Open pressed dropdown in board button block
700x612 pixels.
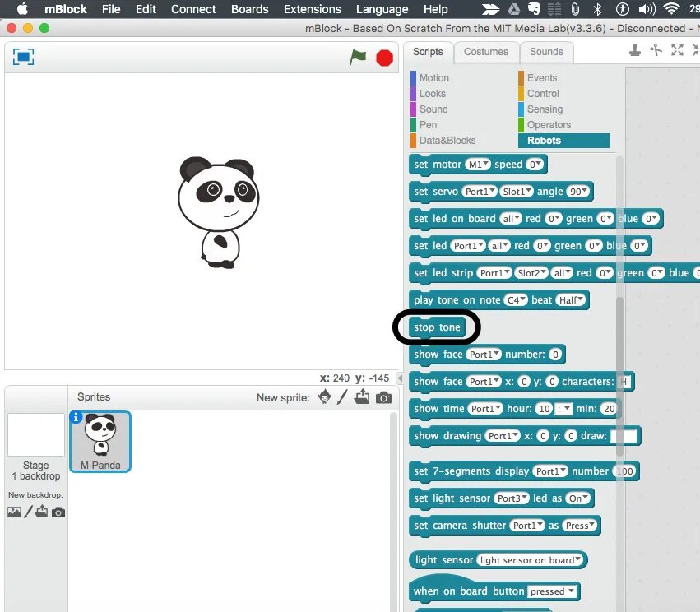[552, 592]
